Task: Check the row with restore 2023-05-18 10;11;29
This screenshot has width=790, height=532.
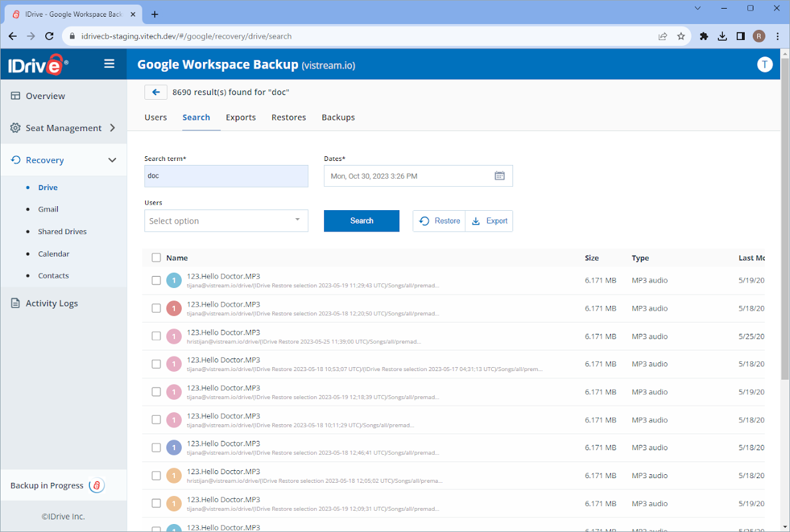Action: (x=156, y=420)
